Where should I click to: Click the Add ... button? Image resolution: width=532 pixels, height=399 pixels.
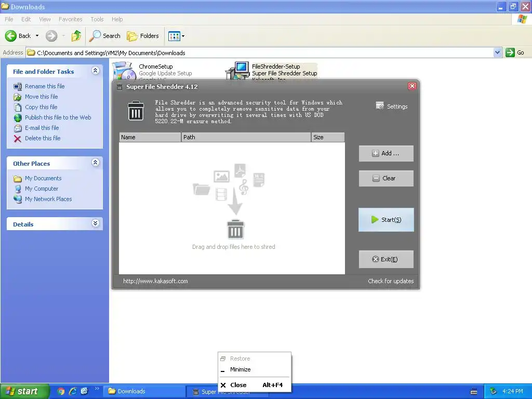point(386,153)
